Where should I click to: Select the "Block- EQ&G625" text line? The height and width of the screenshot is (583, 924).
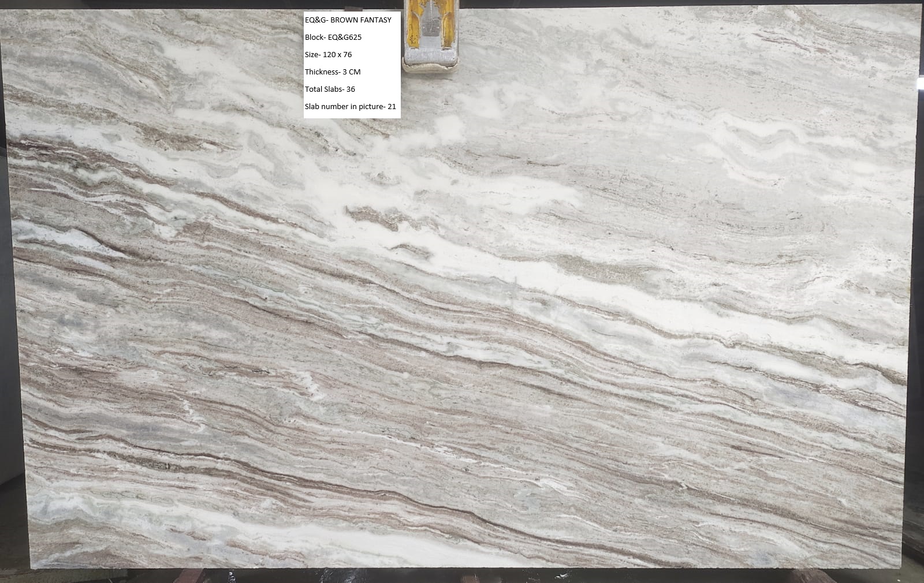click(x=333, y=38)
